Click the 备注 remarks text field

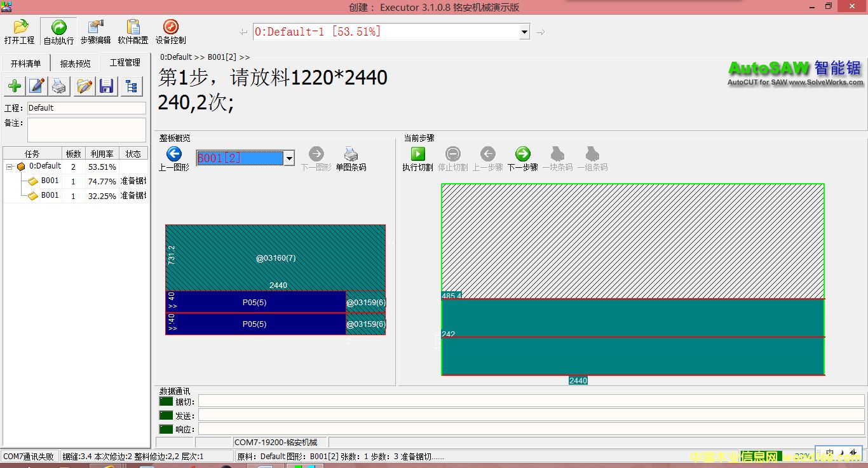pyautogui.click(x=86, y=130)
